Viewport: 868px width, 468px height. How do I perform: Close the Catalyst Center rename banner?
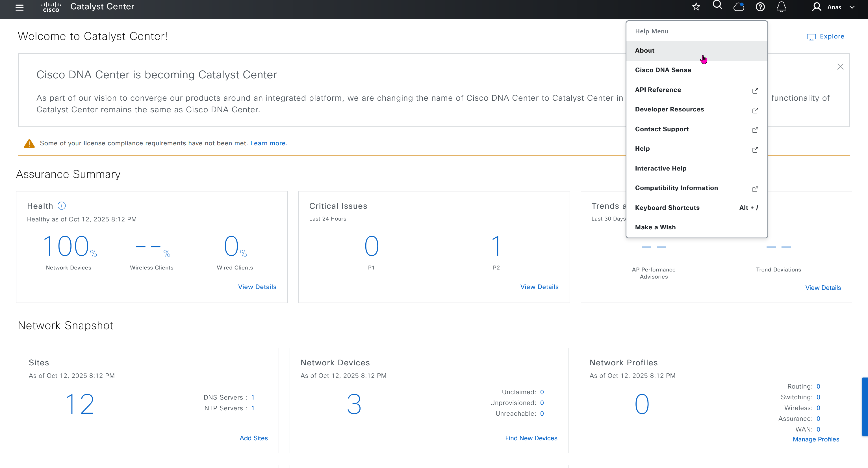(840, 67)
